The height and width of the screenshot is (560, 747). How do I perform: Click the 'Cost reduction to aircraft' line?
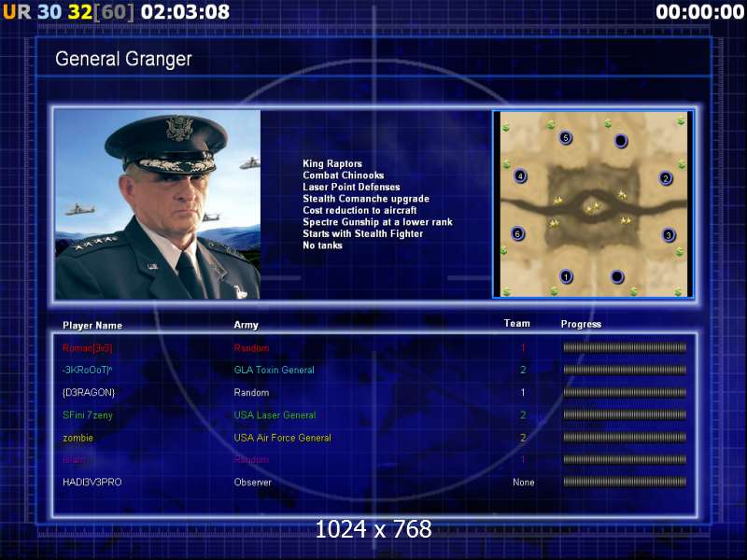pyautogui.click(x=359, y=211)
